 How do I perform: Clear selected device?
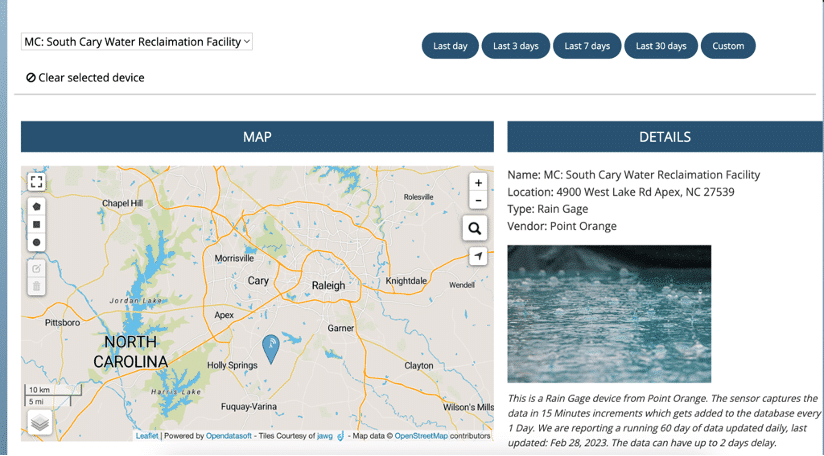pyautogui.click(x=85, y=78)
